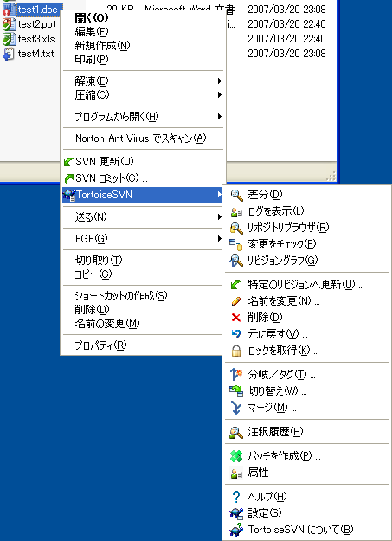Expand the 送る(N) submenu arrow
Viewport: 392px width, 541px height.
click(x=220, y=217)
